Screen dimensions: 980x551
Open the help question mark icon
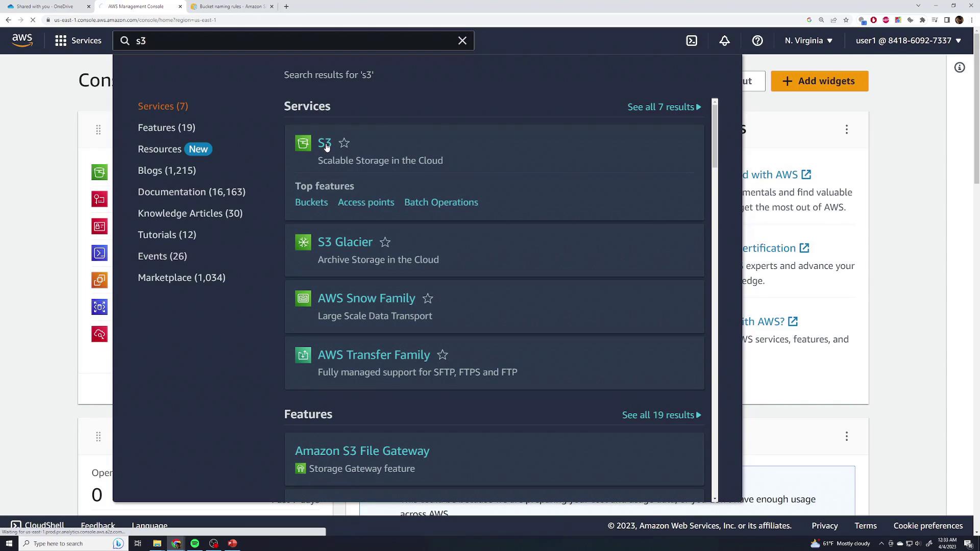(x=757, y=41)
